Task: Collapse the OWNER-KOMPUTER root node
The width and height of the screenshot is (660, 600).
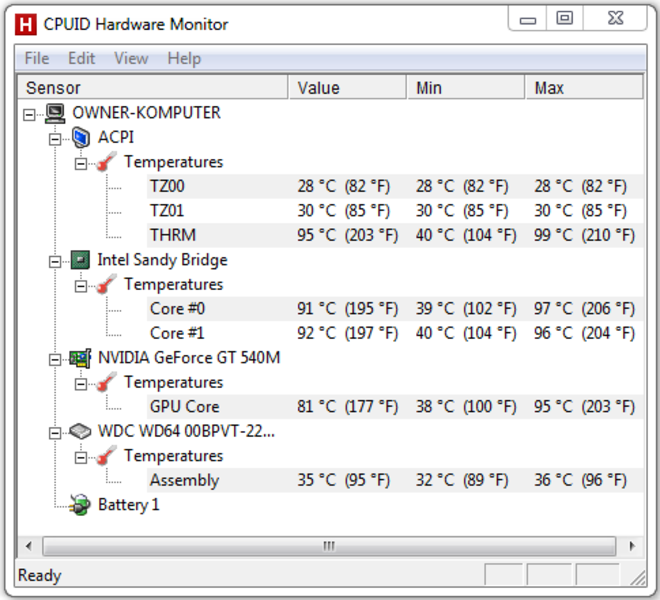Action: click(x=29, y=114)
